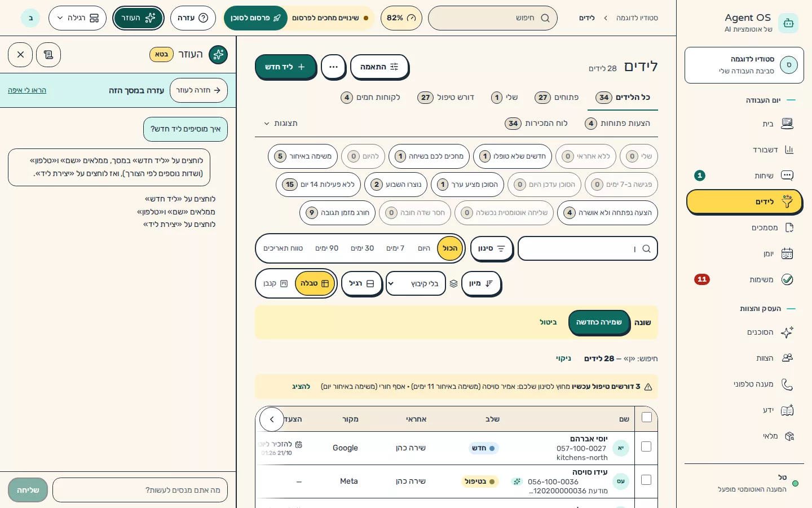Click the assistant message input field
Viewport: 812px width, 508px height.
click(x=140, y=490)
